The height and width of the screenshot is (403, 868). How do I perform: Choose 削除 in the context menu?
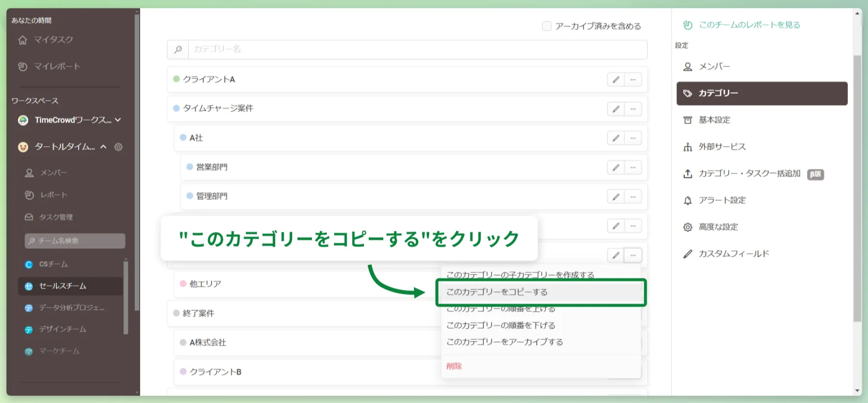tap(454, 366)
